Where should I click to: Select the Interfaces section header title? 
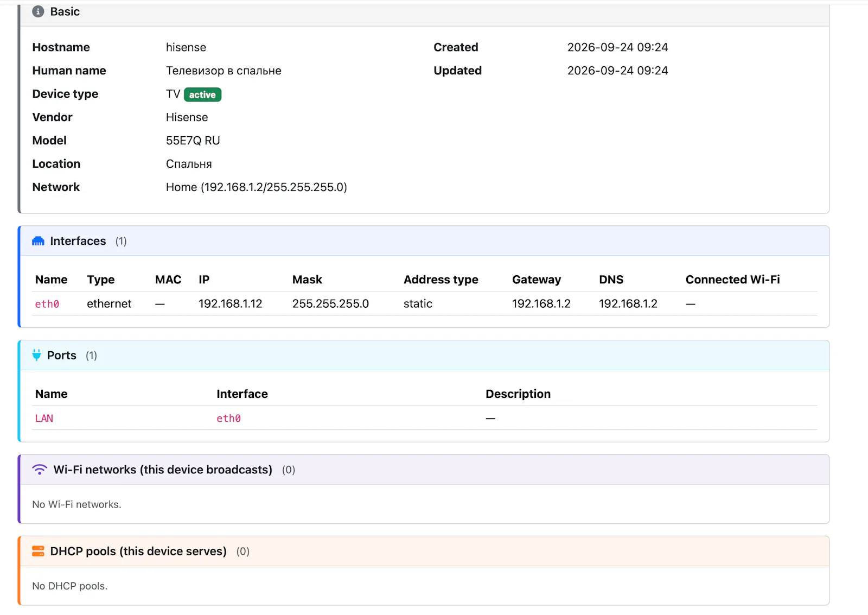coord(78,241)
